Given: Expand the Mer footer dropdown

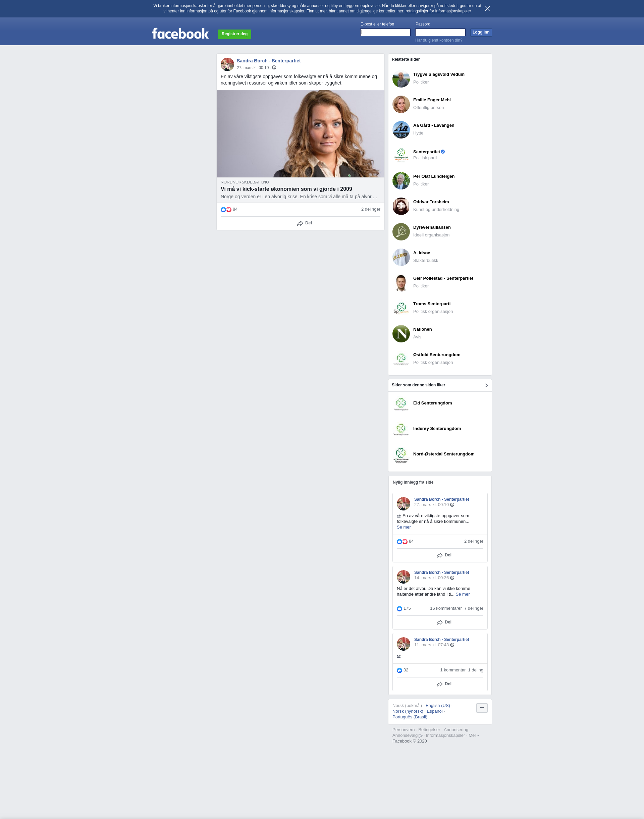Looking at the screenshot, I should pos(473,735).
